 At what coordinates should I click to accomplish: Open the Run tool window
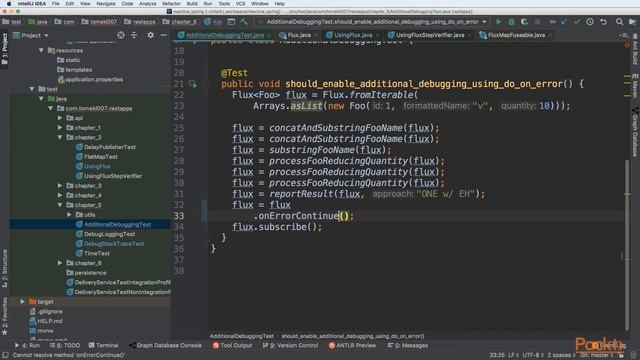(x=27, y=345)
